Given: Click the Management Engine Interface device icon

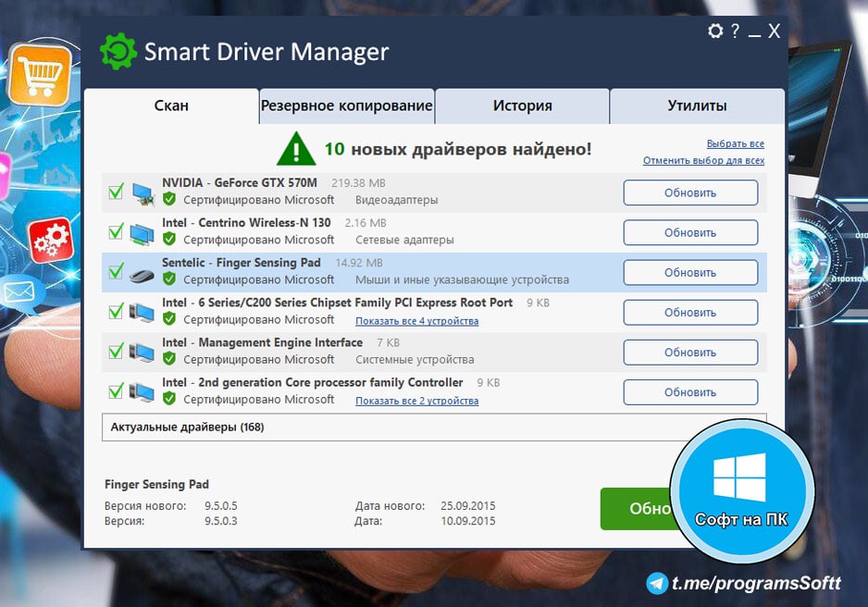Looking at the screenshot, I should [x=142, y=353].
